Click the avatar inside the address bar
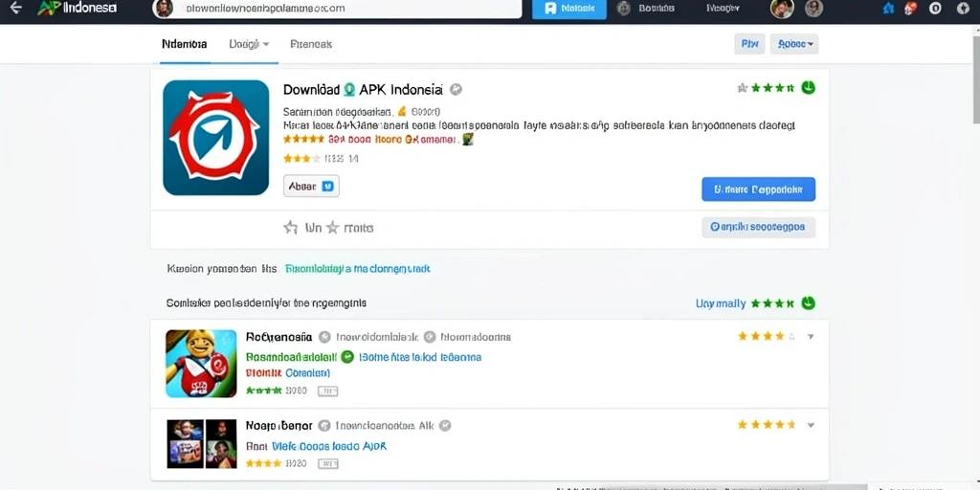The width and height of the screenshot is (980, 490). coord(164,8)
